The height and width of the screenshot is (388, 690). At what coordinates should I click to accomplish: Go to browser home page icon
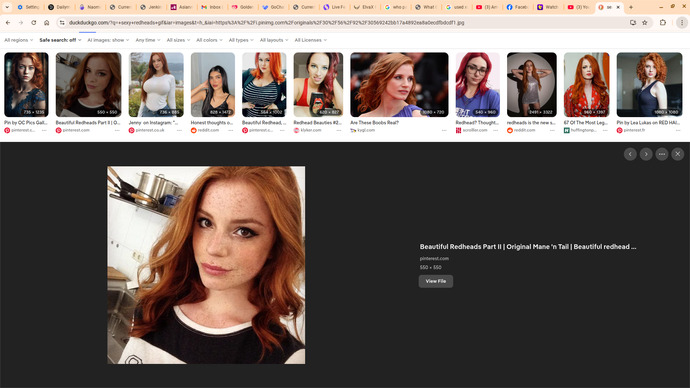click(x=46, y=22)
